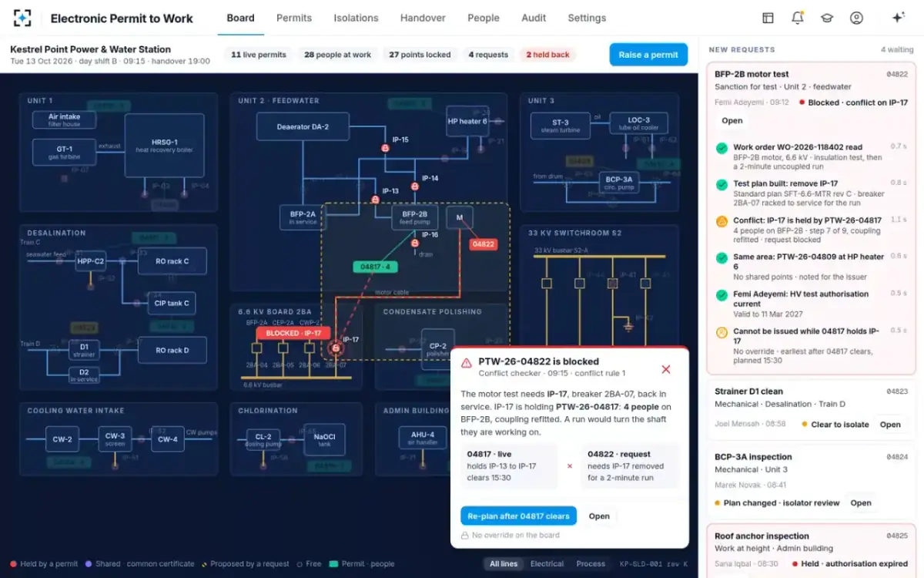Select the IP-15 lock point on diagram
This screenshot has width=924, height=578.
[386, 147]
